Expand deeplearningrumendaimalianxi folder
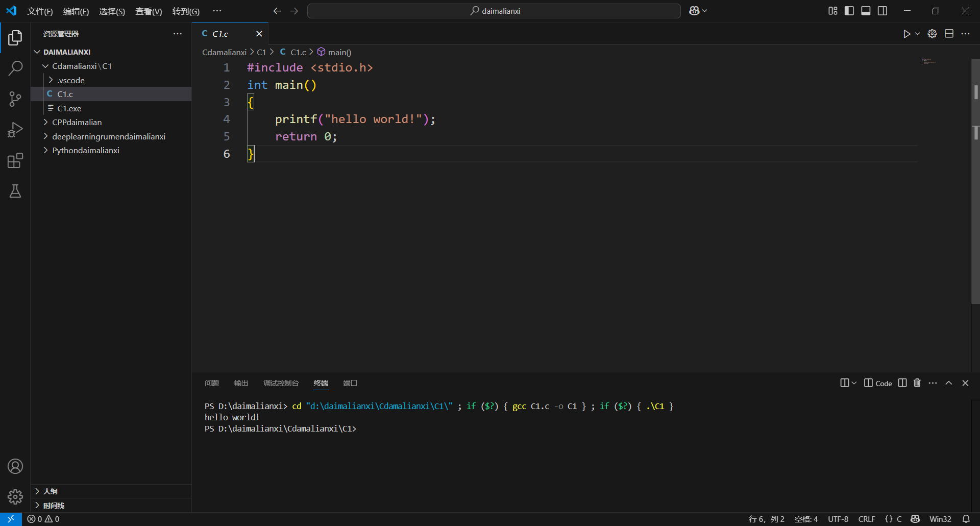This screenshot has height=526, width=980. point(111,136)
